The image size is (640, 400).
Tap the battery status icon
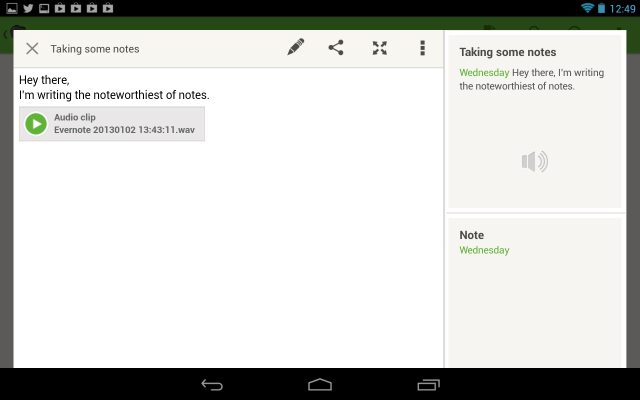tap(601, 8)
